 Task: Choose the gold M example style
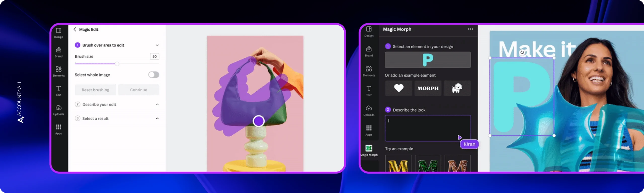398,164
